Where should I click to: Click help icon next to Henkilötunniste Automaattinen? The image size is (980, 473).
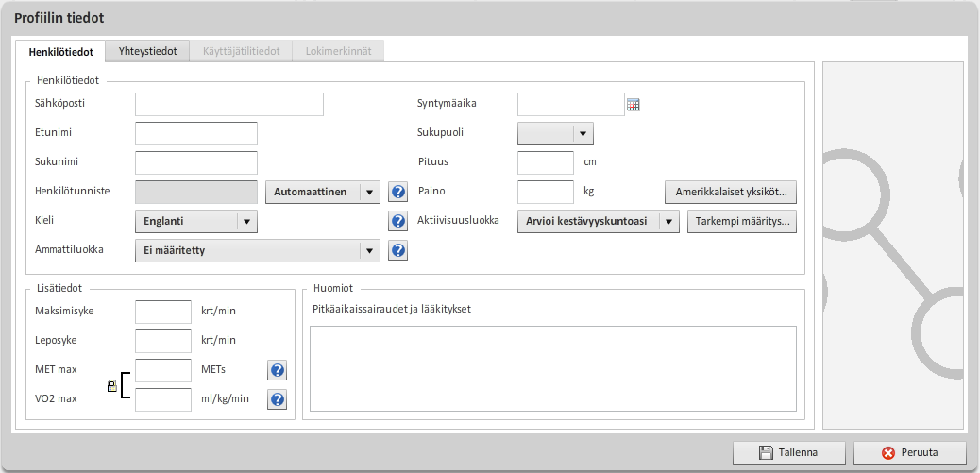398,192
